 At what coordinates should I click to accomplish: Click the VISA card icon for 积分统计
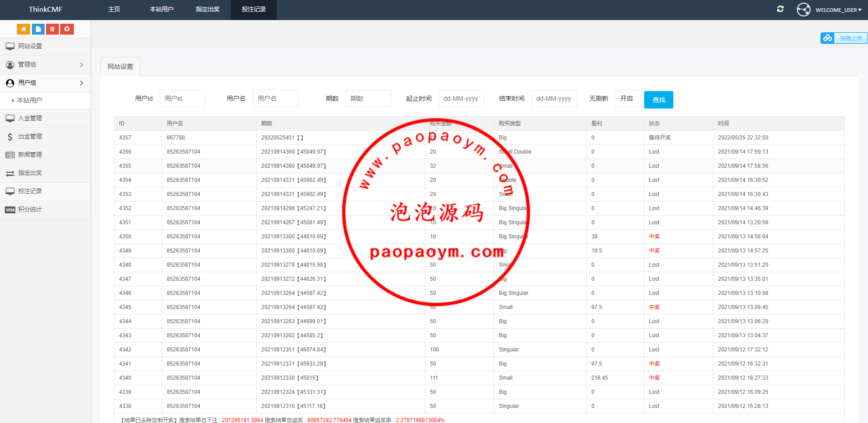(x=10, y=210)
